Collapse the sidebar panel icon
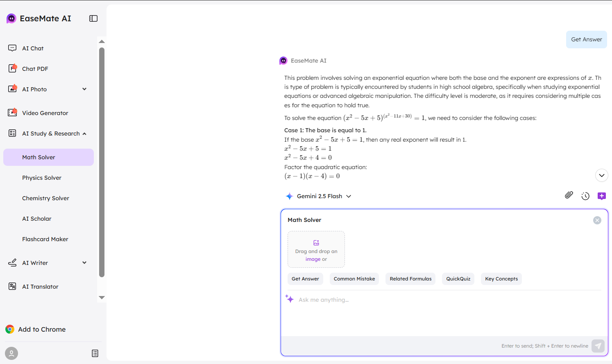This screenshot has width=612, height=364. tap(93, 18)
